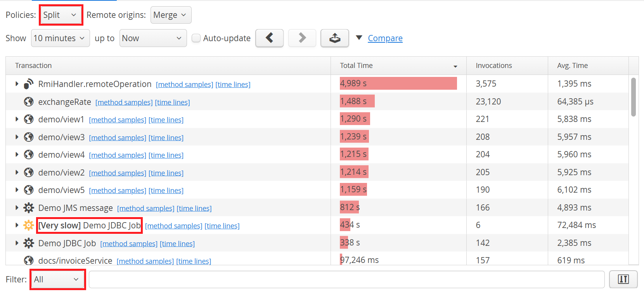The width and height of the screenshot is (644, 301).
Task: Sort by the Invocations column header
Action: (x=493, y=66)
